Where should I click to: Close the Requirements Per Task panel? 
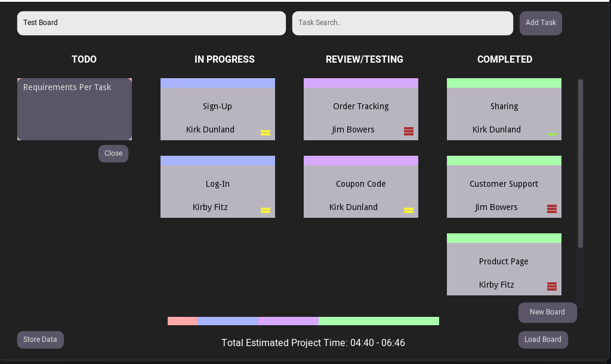pyautogui.click(x=113, y=153)
